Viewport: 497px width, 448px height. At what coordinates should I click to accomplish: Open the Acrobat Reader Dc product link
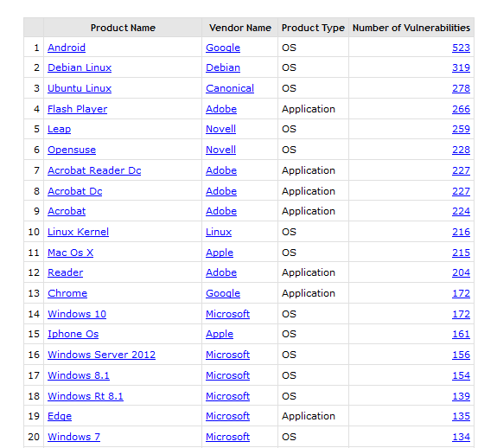coord(94,170)
